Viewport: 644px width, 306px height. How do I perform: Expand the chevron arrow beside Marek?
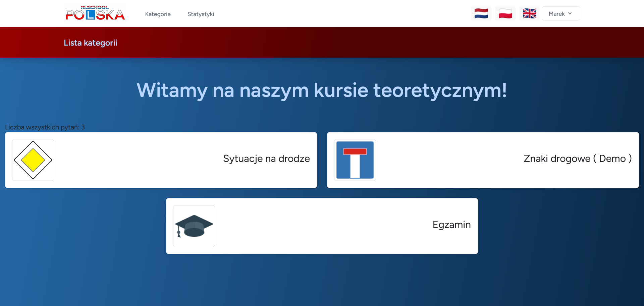[570, 14]
